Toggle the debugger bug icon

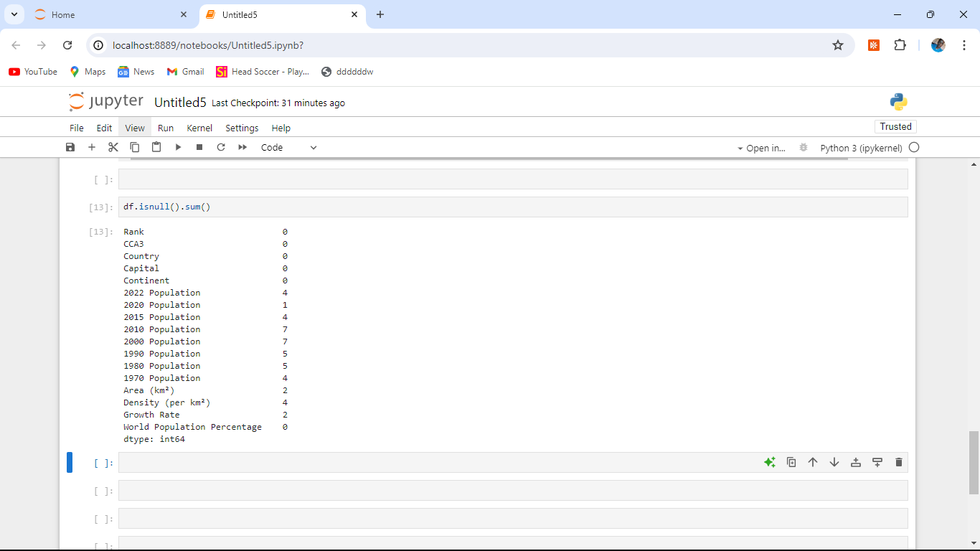pyautogui.click(x=804, y=147)
